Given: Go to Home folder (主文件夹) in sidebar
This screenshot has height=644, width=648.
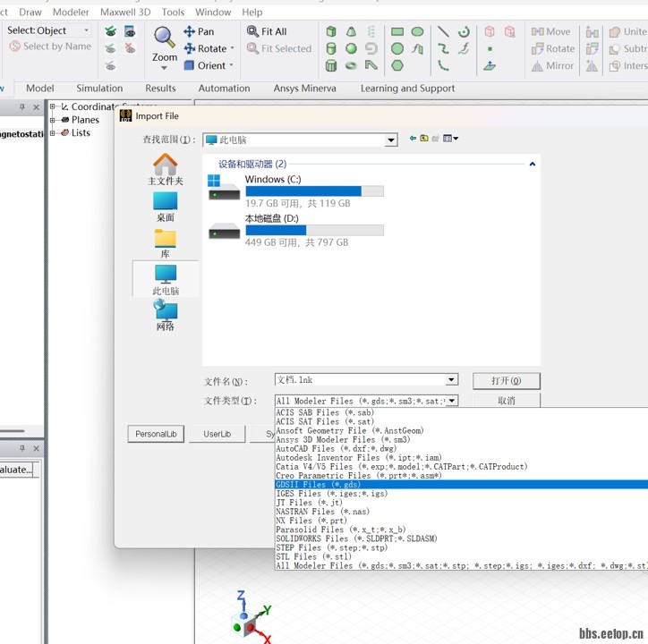Looking at the screenshot, I should (166, 169).
